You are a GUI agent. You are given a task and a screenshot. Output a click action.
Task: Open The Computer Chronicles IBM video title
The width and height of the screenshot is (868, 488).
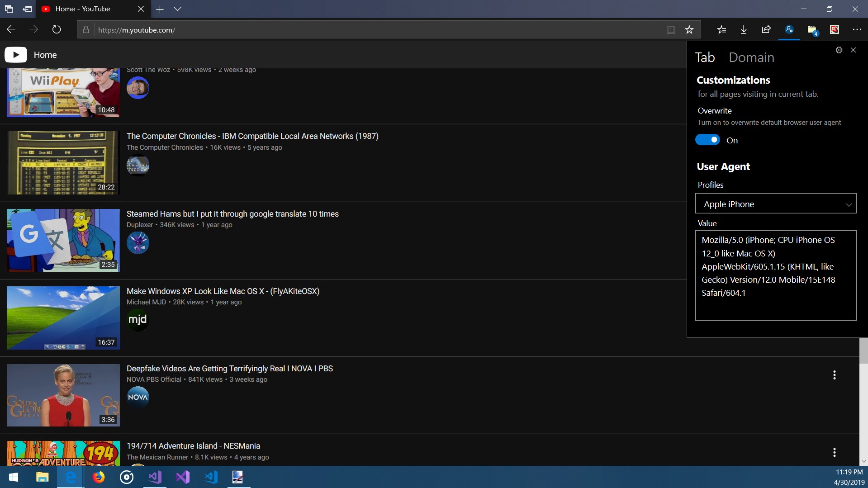tap(252, 136)
